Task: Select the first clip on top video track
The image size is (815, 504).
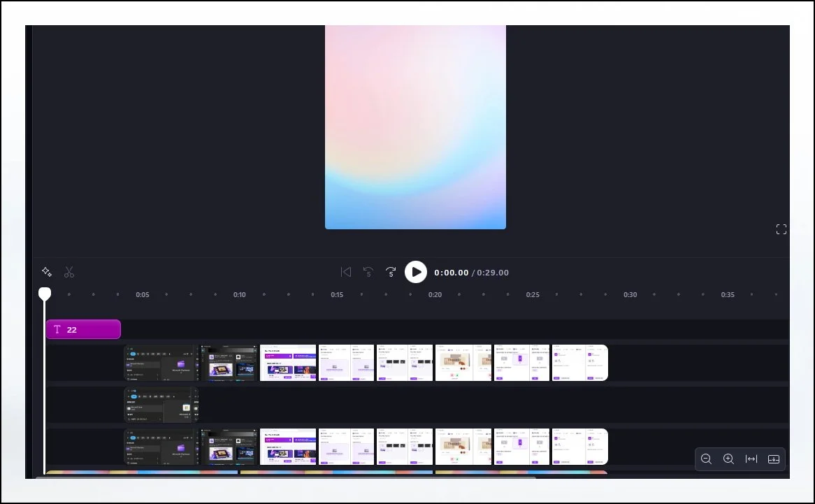Action: pos(161,363)
